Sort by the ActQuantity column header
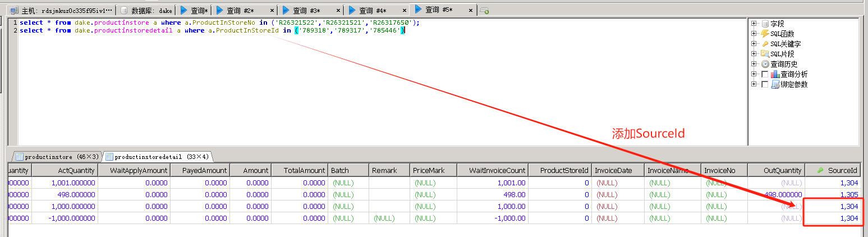 click(65, 170)
